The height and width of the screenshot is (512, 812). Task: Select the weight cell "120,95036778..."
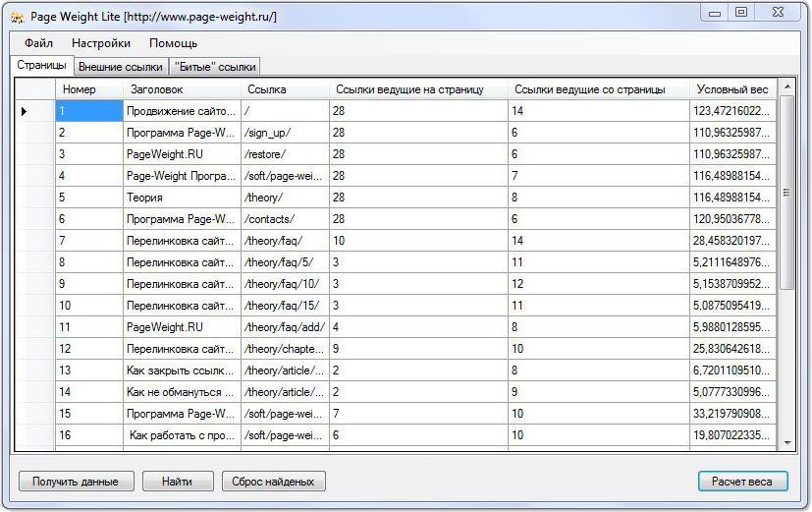click(732, 219)
